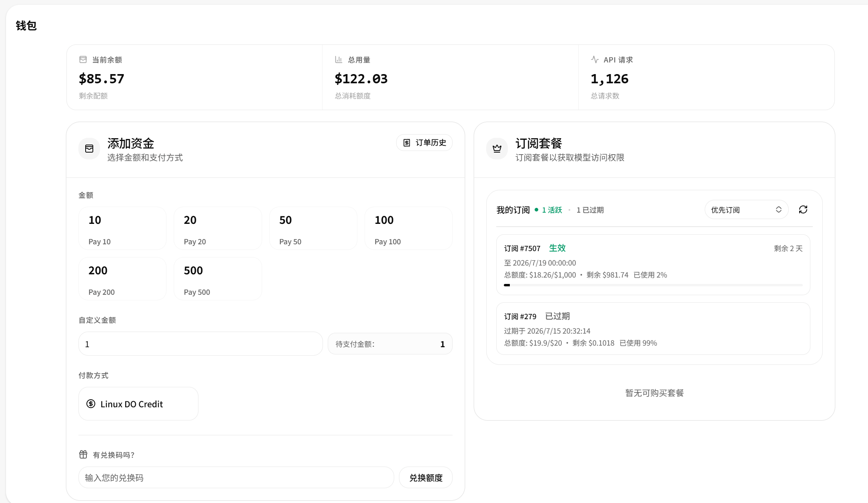Click the usage progress bar of 订阅 #7507
This screenshot has height=503, width=868.
pyautogui.click(x=653, y=285)
